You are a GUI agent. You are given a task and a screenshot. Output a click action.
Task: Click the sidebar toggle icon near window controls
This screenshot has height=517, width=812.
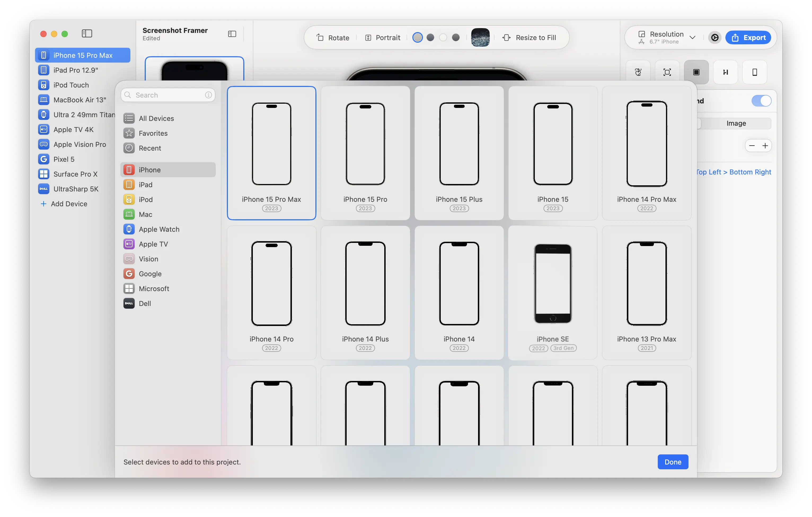coord(87,33)
